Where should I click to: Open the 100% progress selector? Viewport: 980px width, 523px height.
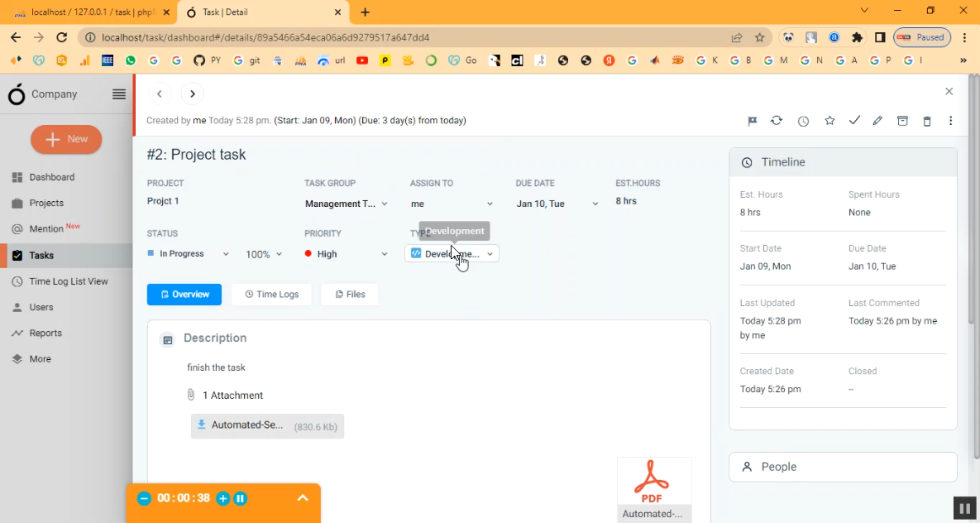264,254
